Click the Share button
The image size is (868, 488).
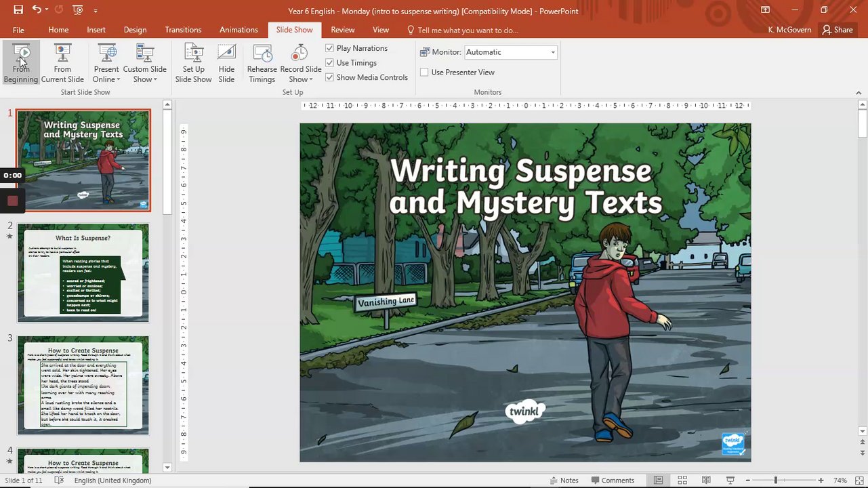[837, 30]
